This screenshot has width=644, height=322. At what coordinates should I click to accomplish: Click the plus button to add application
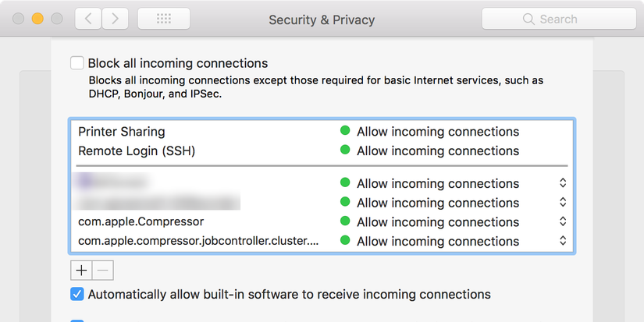click(x=80, y=271)
